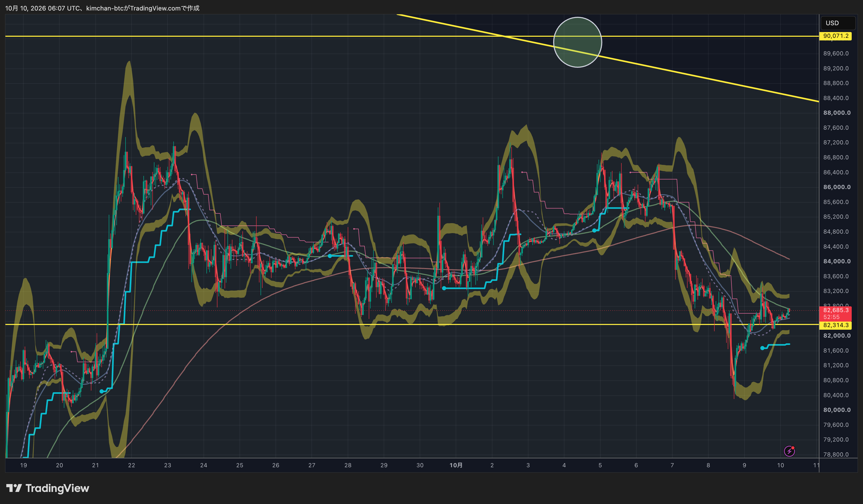This screenshot has width=863, height=504.
Task: Open the USD currency selector
Action: [x=838, y=23]
